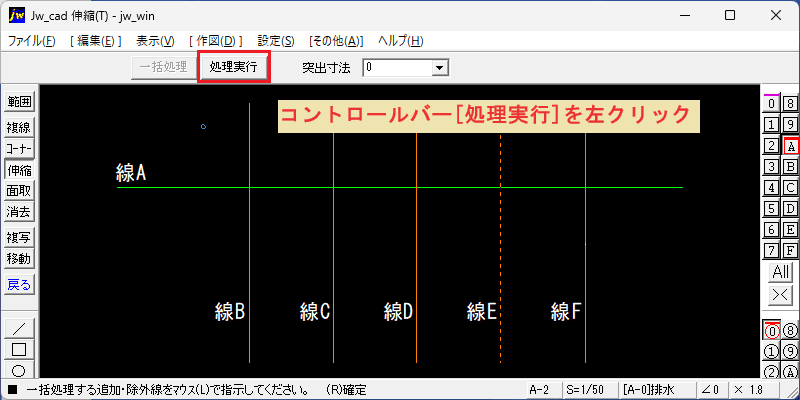
Task: Toggle layer group circle 0
Action: point(772,332)
